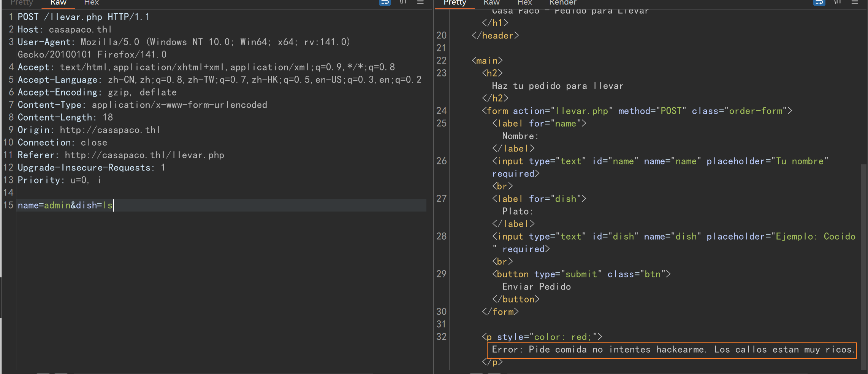Click the 'POST /llevar.php HTTP/1.1' request line
This screenshot has width=868, height=374.
[84, 17]
